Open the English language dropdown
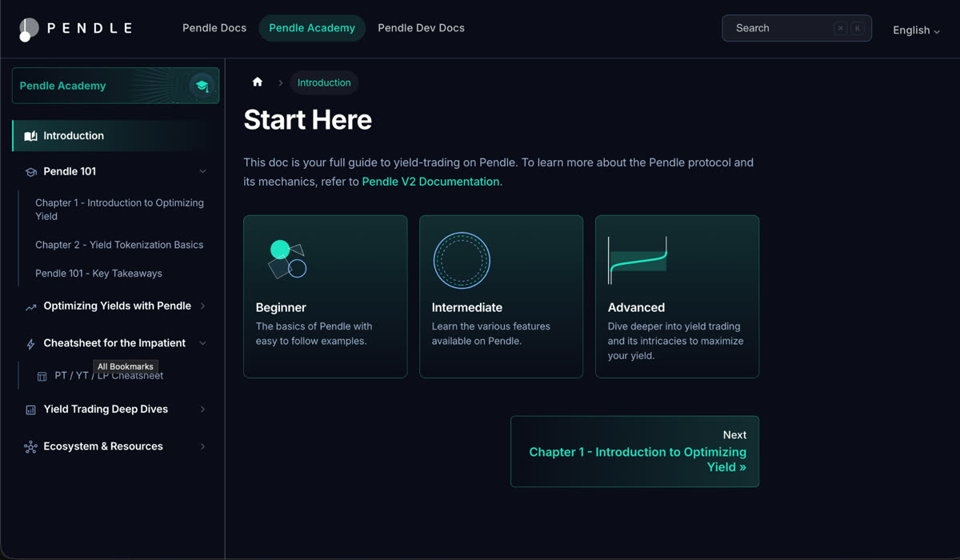Viewport: 960px width, 560px height. [x=916, y=30]
